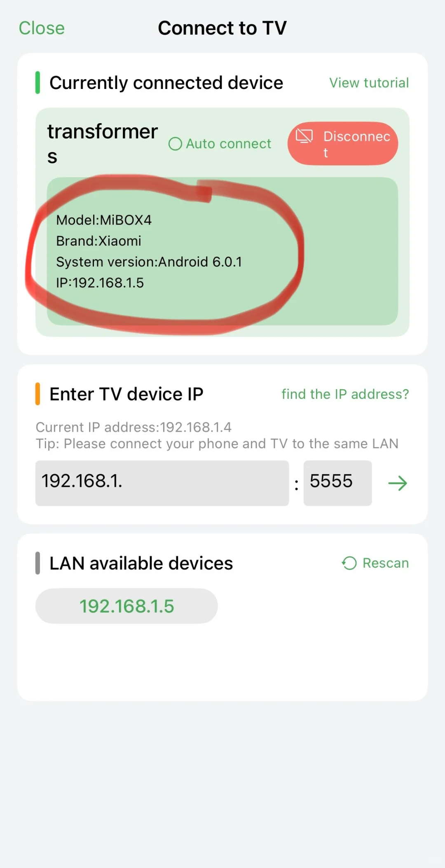445x868 pixels.
Task: Click the Rescan text label
Action: (x=385, y=563)
